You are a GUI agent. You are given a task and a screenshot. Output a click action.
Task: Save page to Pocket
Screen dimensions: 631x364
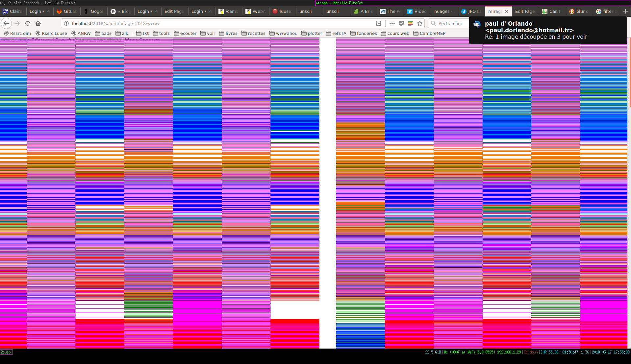[401, 23]
